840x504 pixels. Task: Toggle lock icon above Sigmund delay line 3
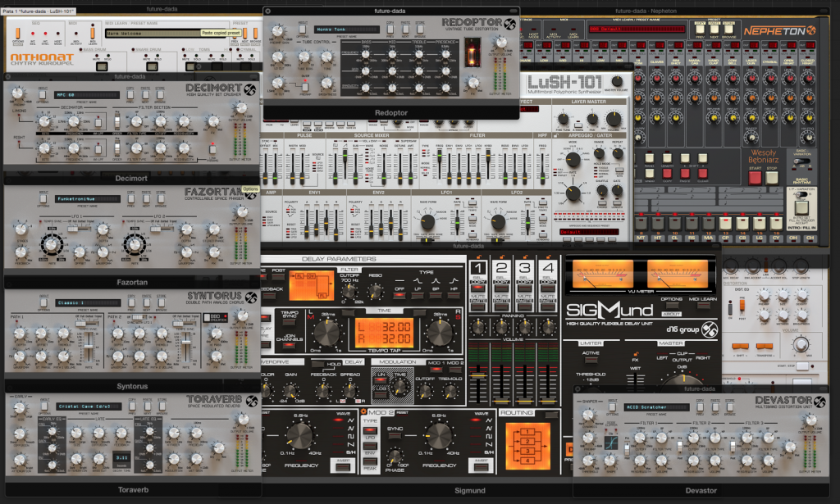tap(526, 257)
